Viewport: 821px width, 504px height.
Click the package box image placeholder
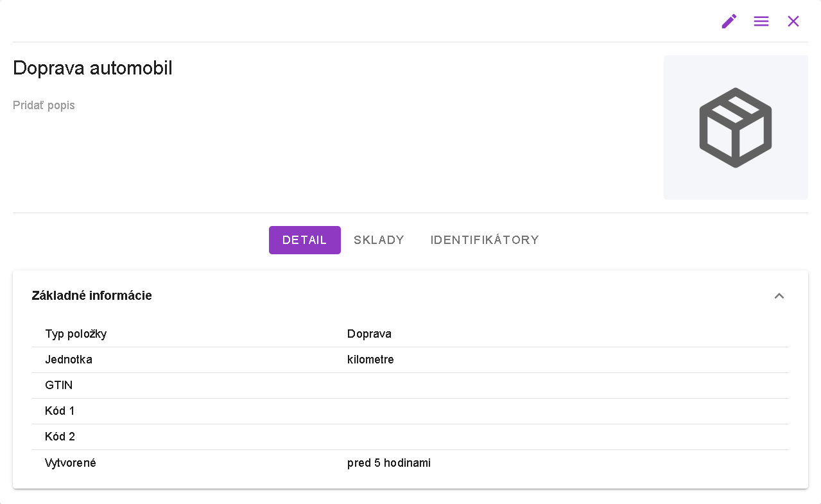(736, 127)
